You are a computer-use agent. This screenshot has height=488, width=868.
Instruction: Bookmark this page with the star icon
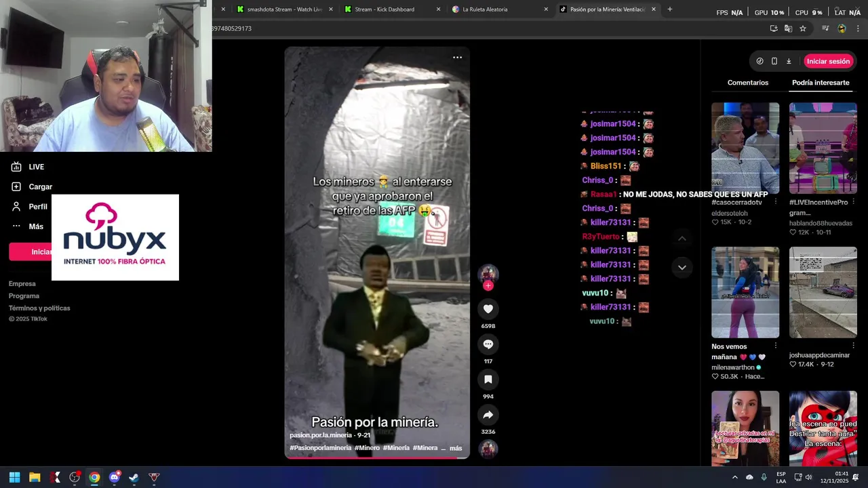[x=803, y=28]
